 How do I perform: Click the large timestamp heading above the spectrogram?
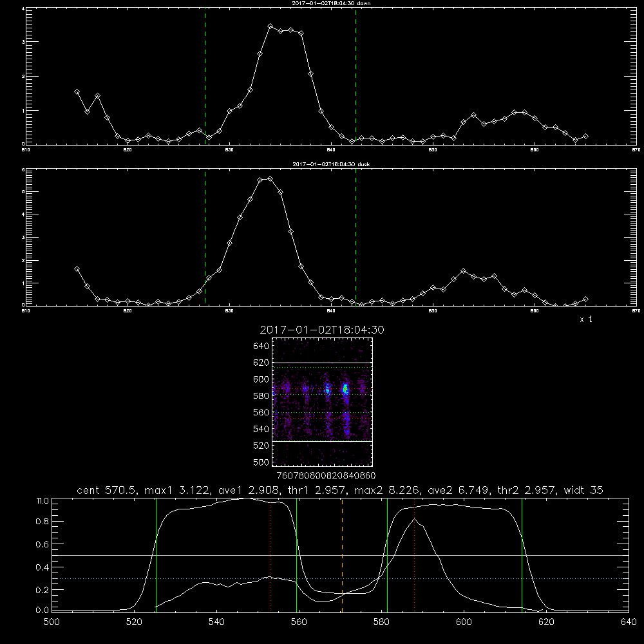322,330
